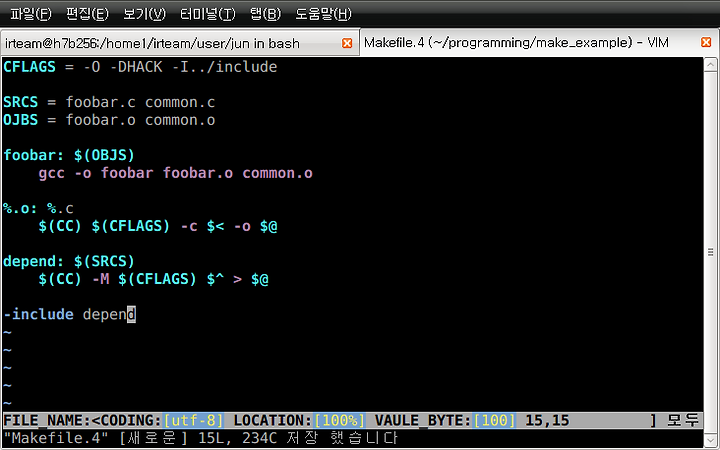Screen dimensions: 720x450
Task: Click the 'gcc -o foobar' command line
Action: pos(175,173)
